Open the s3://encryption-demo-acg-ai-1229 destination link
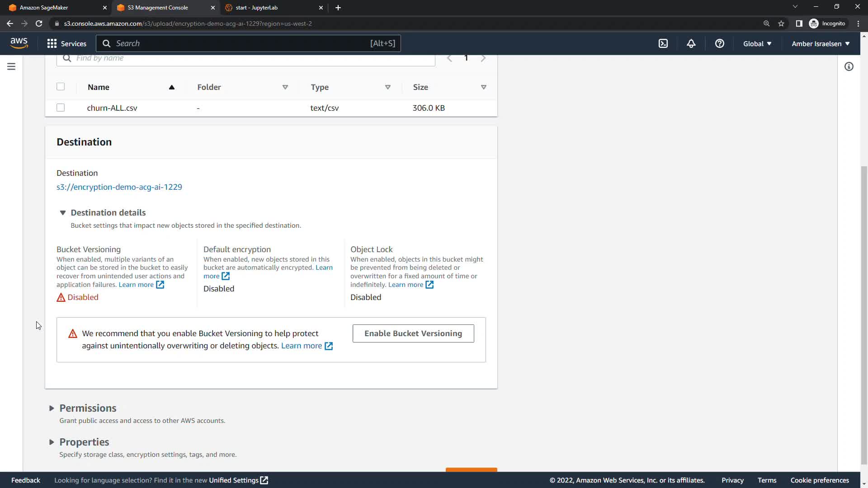The height and width of the screenshot is (488, 868). 119,187
